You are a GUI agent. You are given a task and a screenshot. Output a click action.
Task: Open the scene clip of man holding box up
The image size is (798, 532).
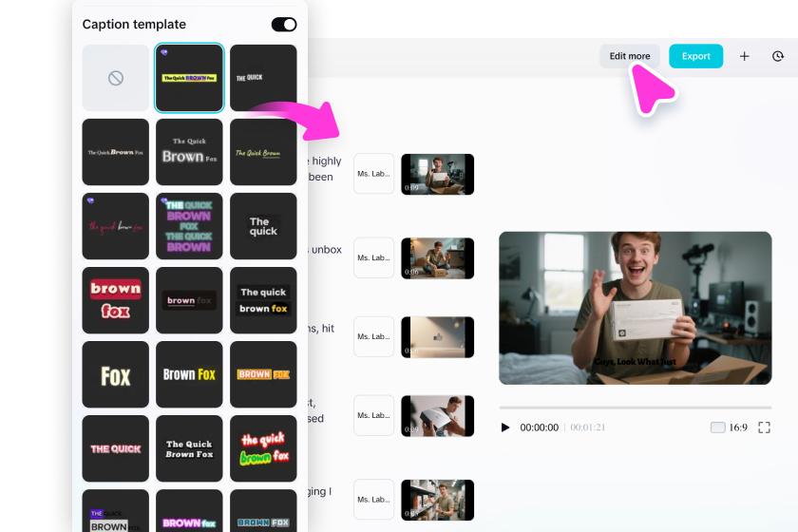438,174
